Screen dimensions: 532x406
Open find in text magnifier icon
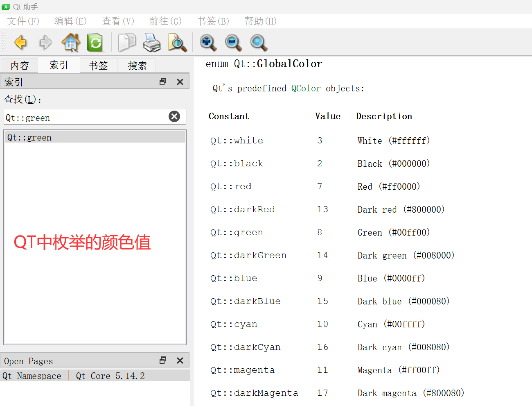177,42
